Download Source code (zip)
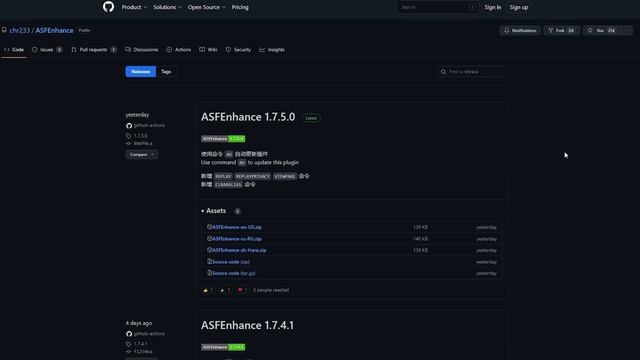Screen dimensions: 640x360 pyautogui.click(x=231, y=262)
